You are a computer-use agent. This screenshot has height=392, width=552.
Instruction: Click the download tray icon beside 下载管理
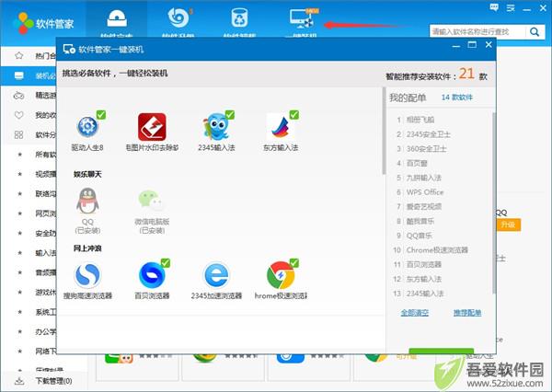(x=19, y=381)
